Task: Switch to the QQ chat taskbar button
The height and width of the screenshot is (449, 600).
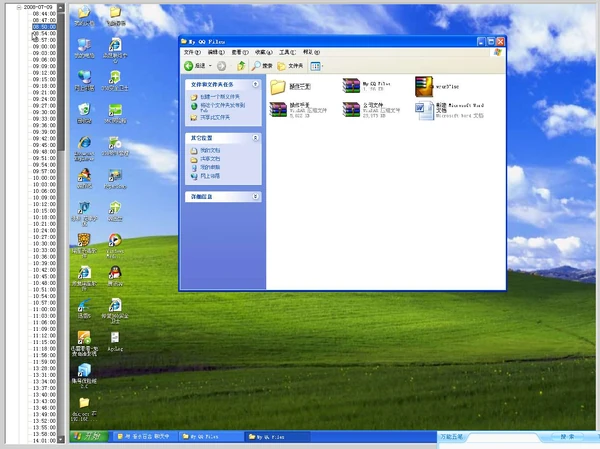Action: click(x=144, y=436)
